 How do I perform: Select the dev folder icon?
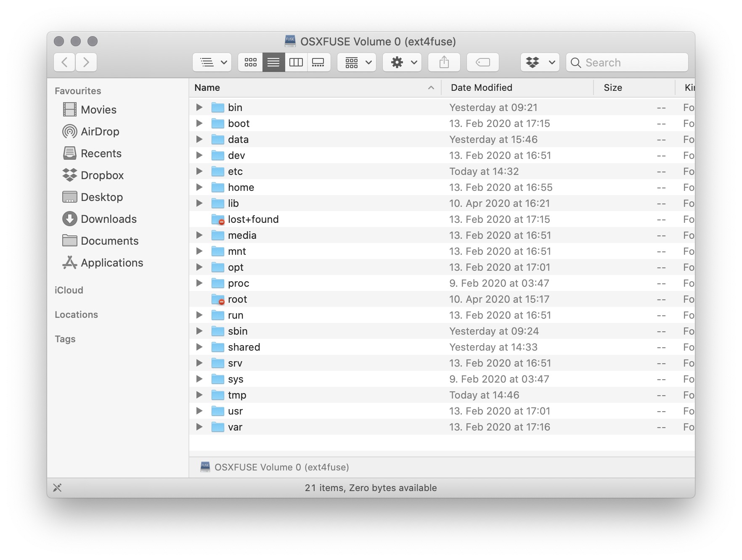point(218,155)
